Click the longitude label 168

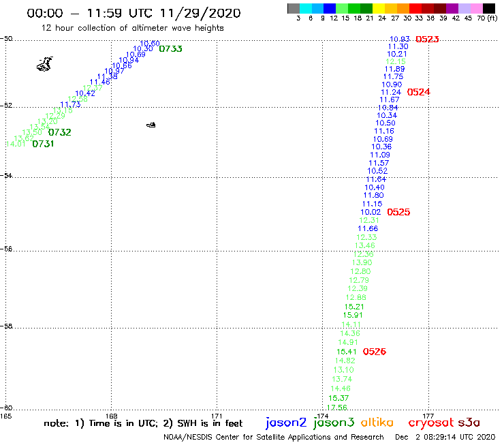click(x=112, y=416)
